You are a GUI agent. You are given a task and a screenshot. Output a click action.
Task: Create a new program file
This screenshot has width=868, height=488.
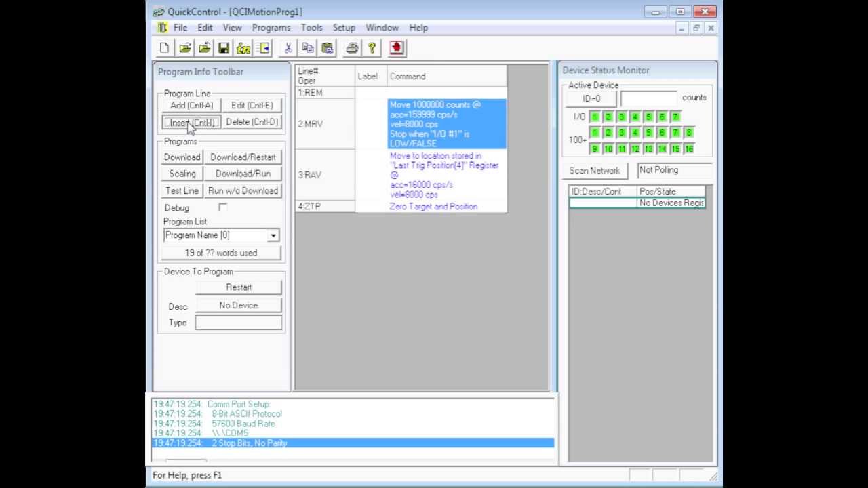[164, 47]
